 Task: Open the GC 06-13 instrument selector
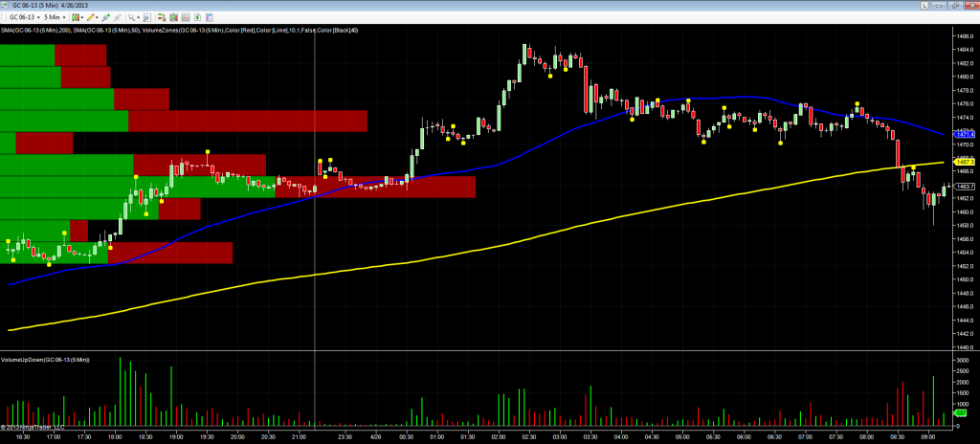point(24,17)
